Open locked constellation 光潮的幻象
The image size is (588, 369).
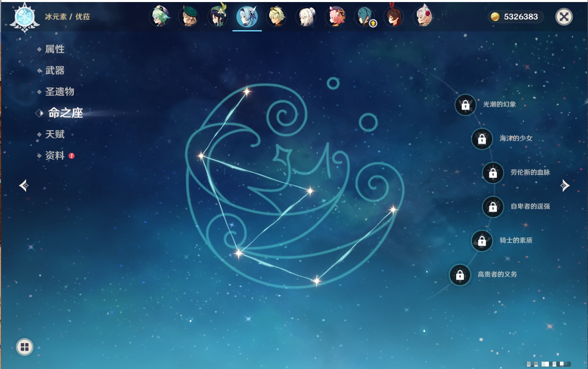(465, 105)
